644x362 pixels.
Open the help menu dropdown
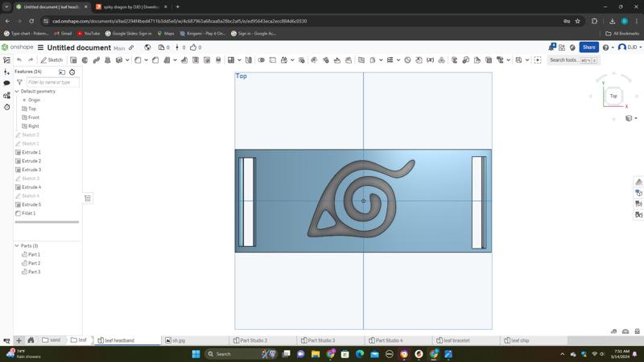607,47
